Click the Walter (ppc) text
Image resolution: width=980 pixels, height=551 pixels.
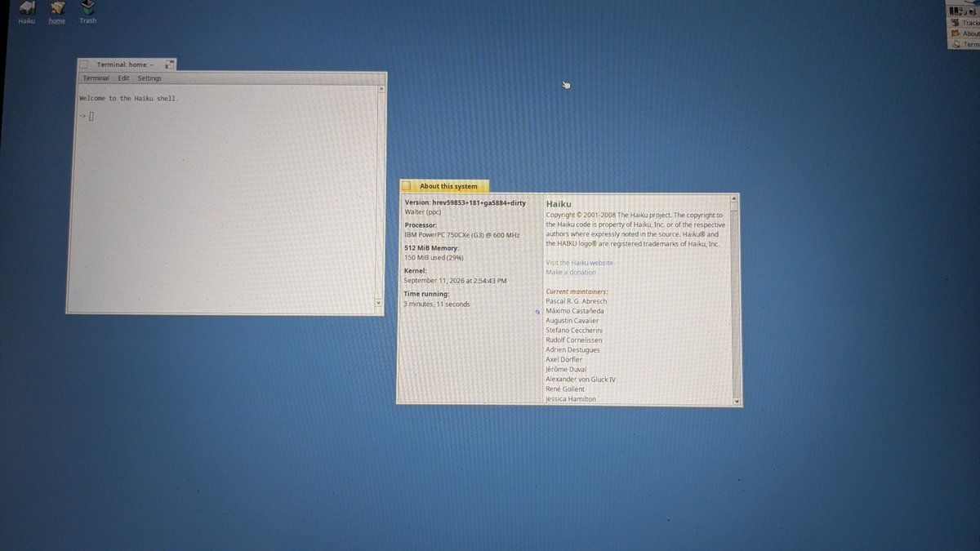point(423,211)
